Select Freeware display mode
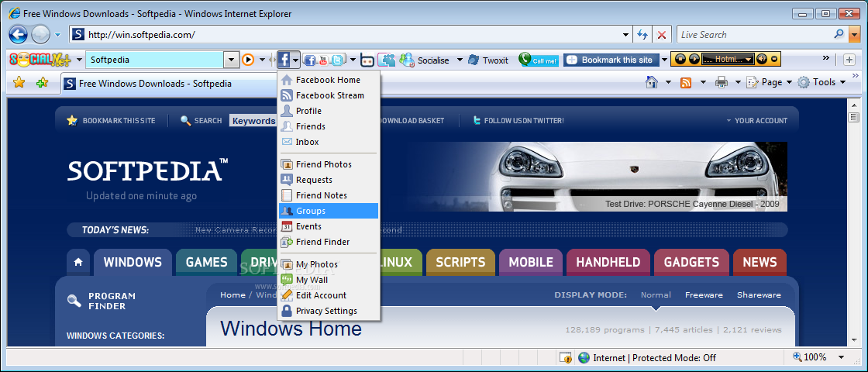868x372 pixels. click(x=704, y=295)
